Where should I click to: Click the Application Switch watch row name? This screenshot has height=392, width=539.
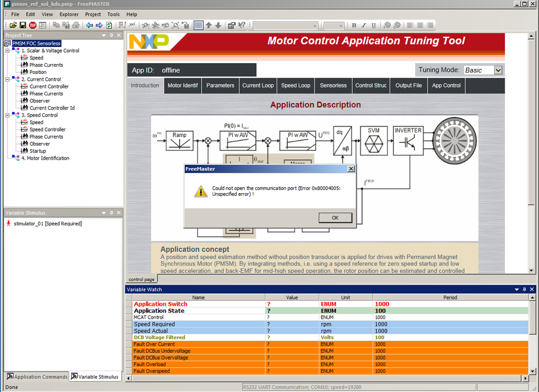(x=161, y=304)
